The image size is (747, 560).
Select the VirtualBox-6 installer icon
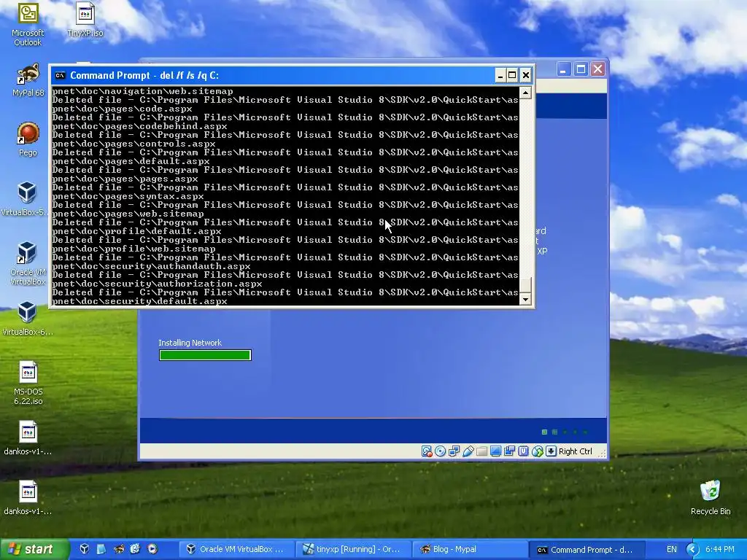click(x=27, y=319)
